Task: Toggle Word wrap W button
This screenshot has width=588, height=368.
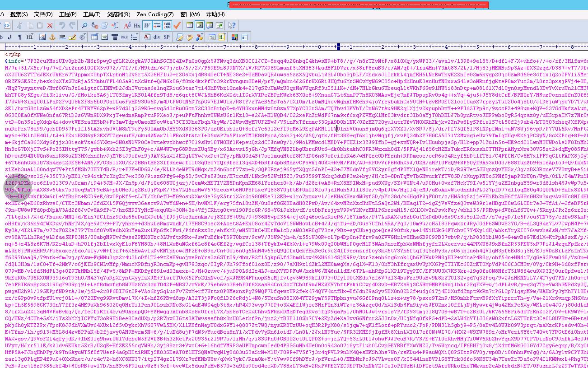Action: 147,25
